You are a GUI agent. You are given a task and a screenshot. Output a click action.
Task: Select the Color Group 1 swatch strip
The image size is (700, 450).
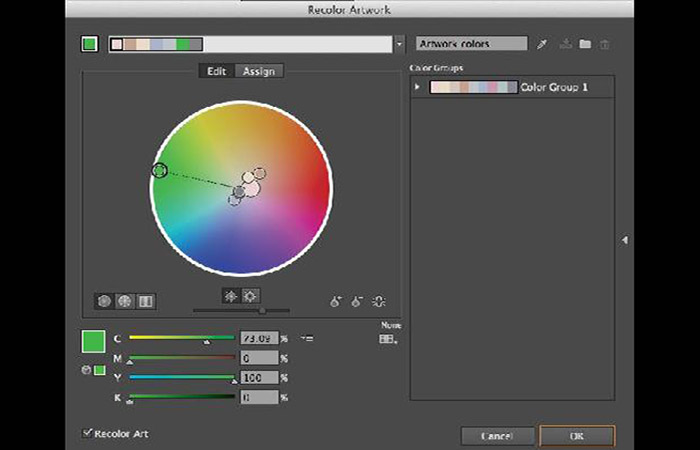[x=474, y=87]
